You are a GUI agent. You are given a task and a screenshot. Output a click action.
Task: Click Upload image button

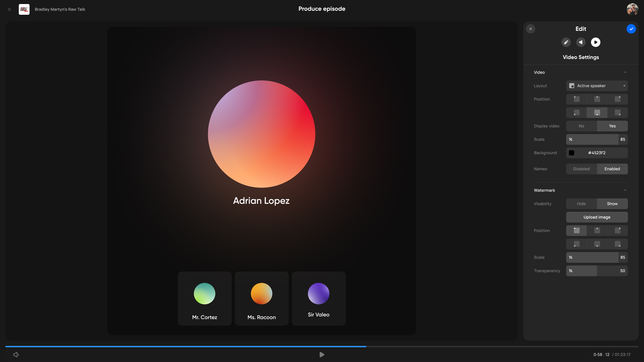pos(597,217)
